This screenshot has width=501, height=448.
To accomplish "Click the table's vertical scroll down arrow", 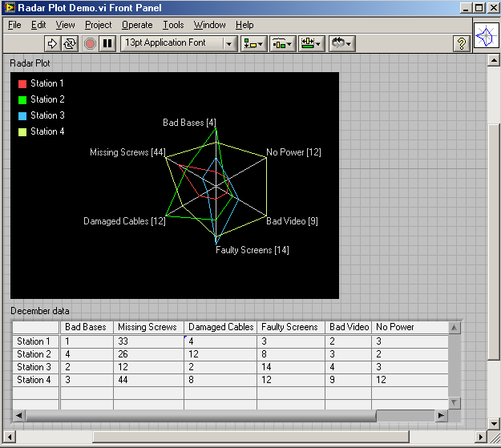I will click(454, 403).
